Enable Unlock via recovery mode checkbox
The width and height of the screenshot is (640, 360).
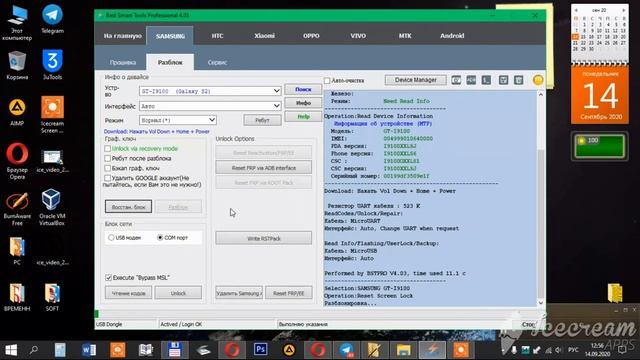pos(108,149)
